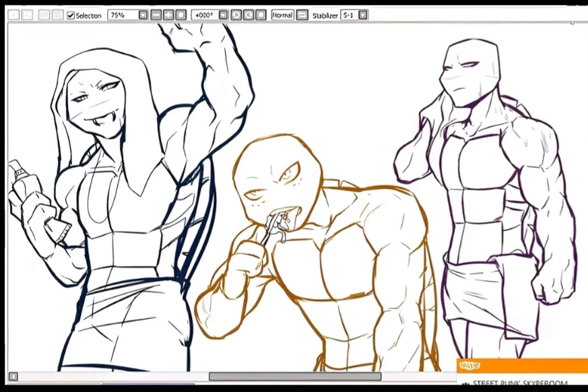Rotate the canvas clockwise
The height and width of the screenshot is (392, 588).
tap(249, 15)
